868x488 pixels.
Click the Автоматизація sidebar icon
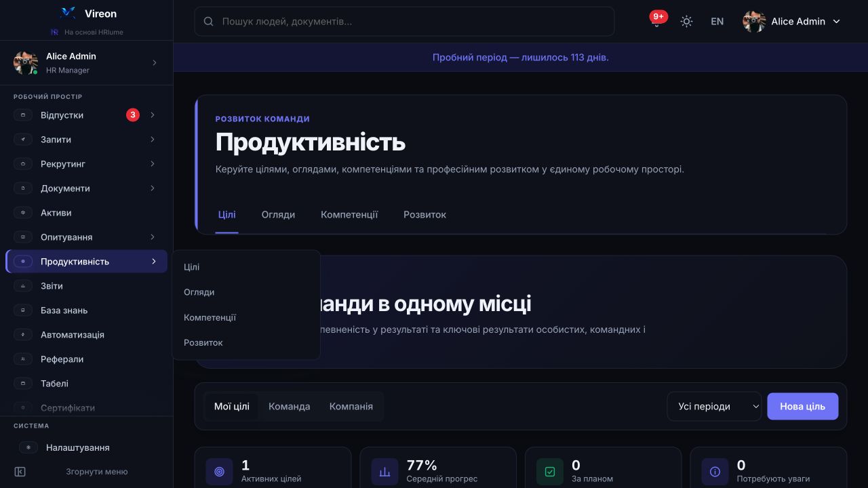point(23,335)
